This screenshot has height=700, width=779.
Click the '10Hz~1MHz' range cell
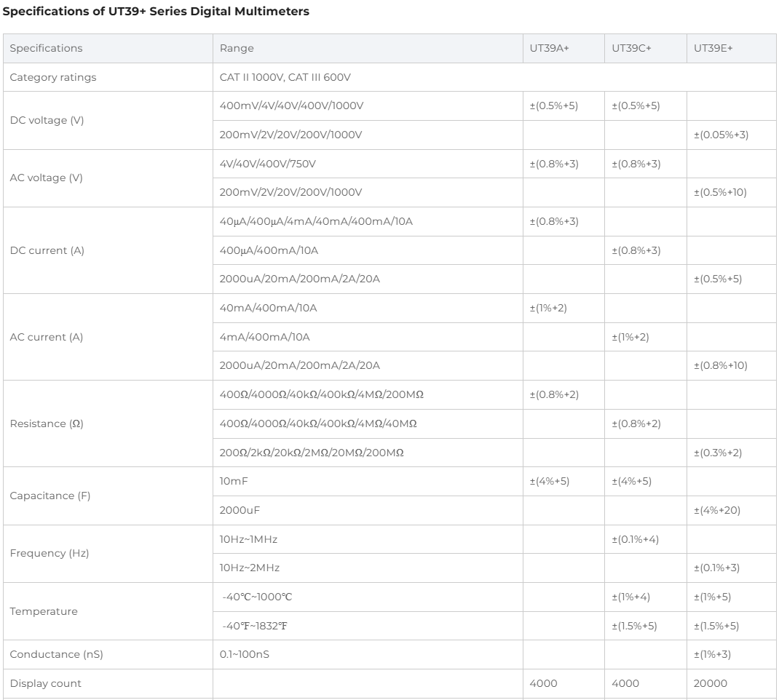click(368, 539)
